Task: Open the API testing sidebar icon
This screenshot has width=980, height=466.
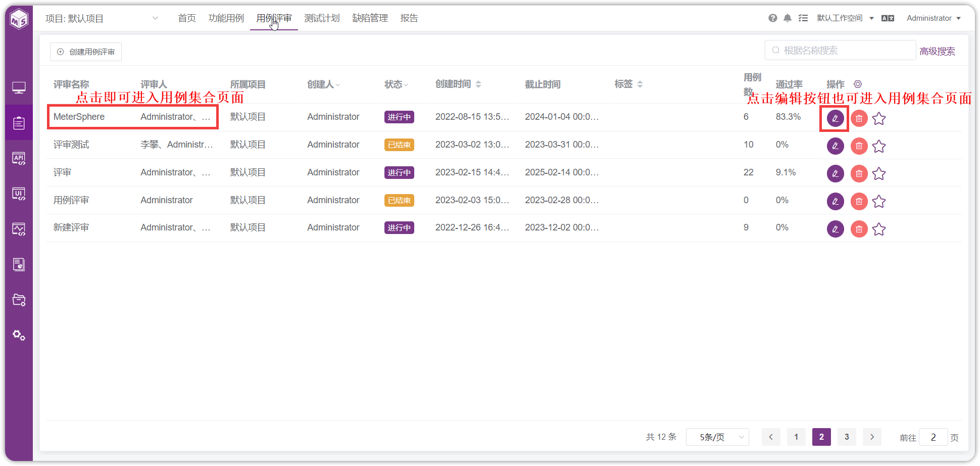Action: [x=19, y=158]
